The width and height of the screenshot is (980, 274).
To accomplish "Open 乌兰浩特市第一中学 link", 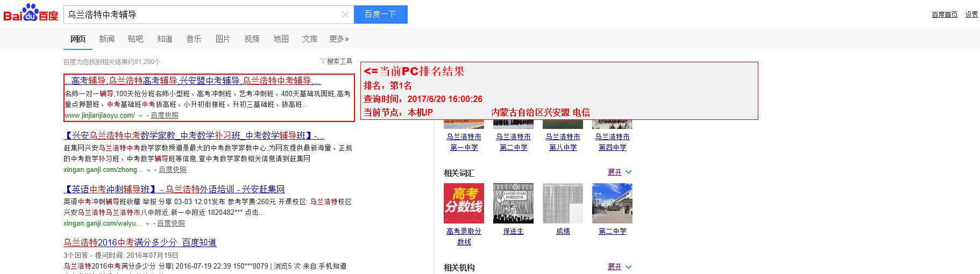I will pyautogui.click(x=464, y=142).
